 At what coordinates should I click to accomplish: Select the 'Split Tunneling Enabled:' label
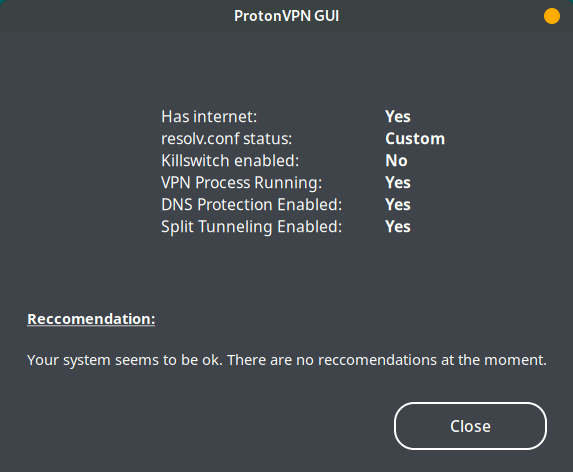coord(251,227)
